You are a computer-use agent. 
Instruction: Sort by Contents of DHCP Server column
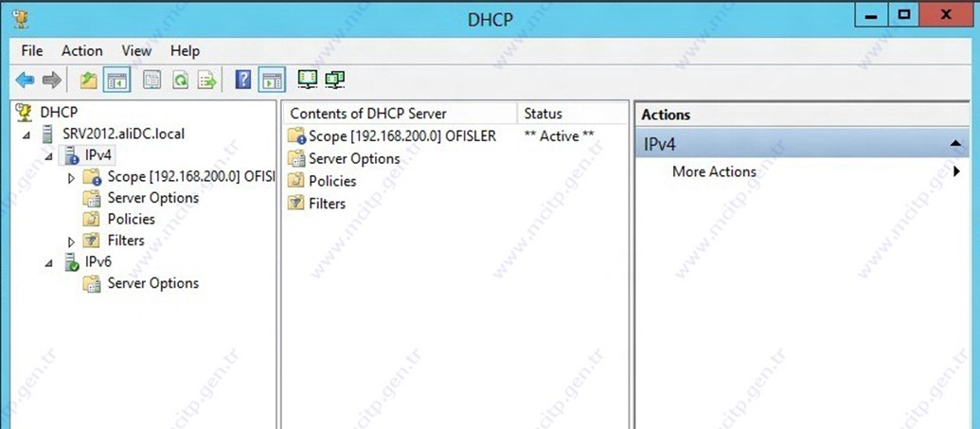click(x=400, y=114)
